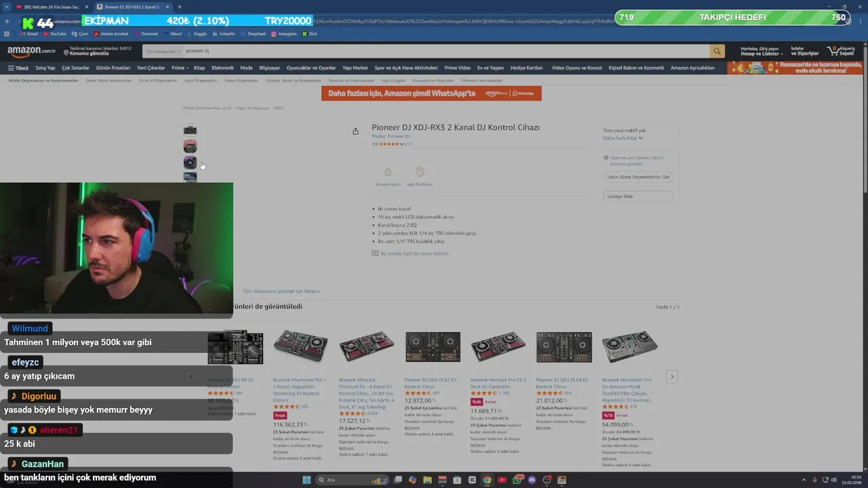Go to next carousel page arrow
Screen dimensions: 868x488
coord(672,376)
